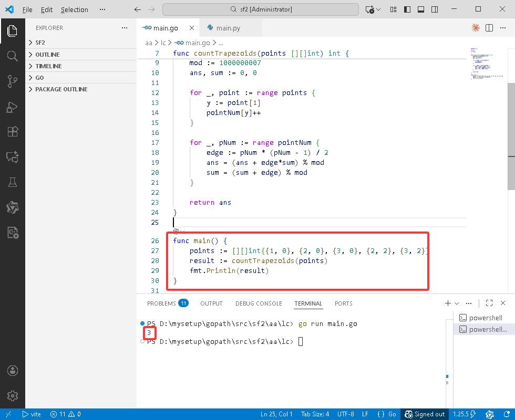
Task: Open errors and warnings status item
Action: (65, 414)
